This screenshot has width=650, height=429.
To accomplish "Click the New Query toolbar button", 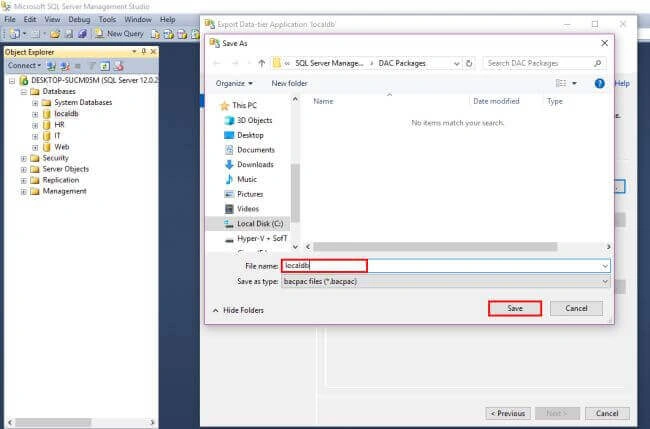I will (119, 34).
